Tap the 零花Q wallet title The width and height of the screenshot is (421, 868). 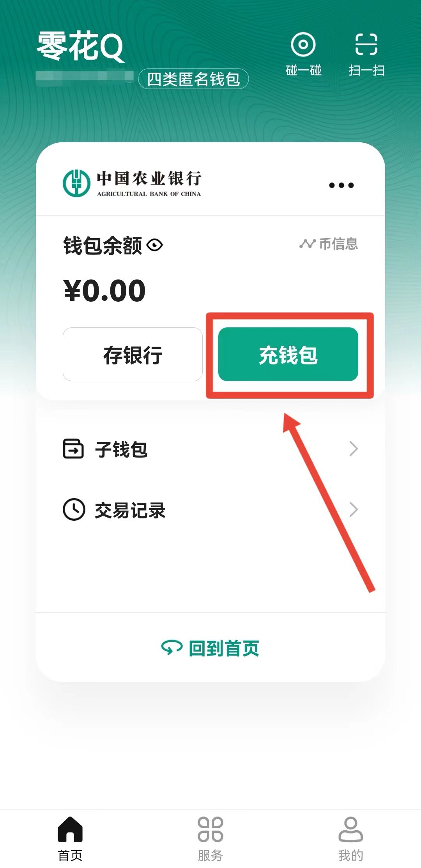(x=81, y=46)
